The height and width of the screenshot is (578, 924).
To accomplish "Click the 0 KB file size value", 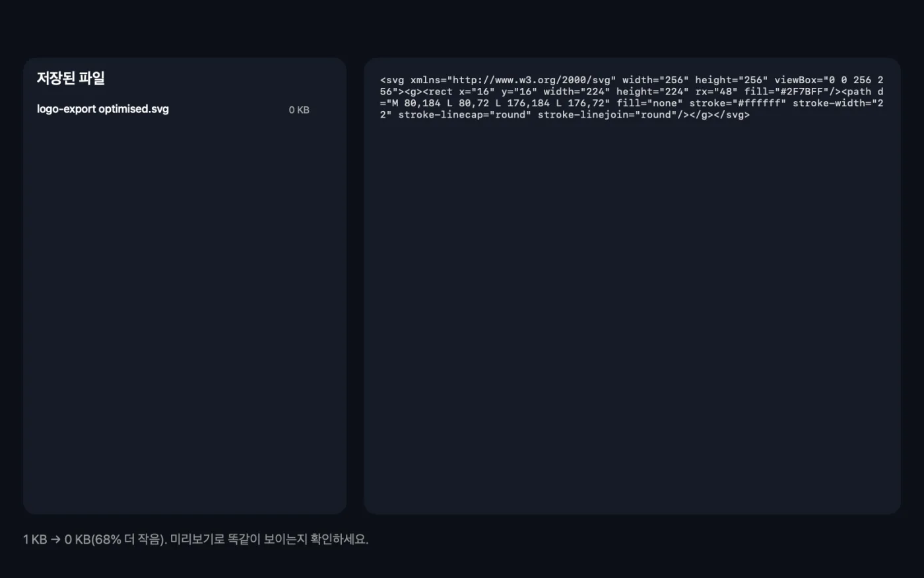I will coord(299,110).
